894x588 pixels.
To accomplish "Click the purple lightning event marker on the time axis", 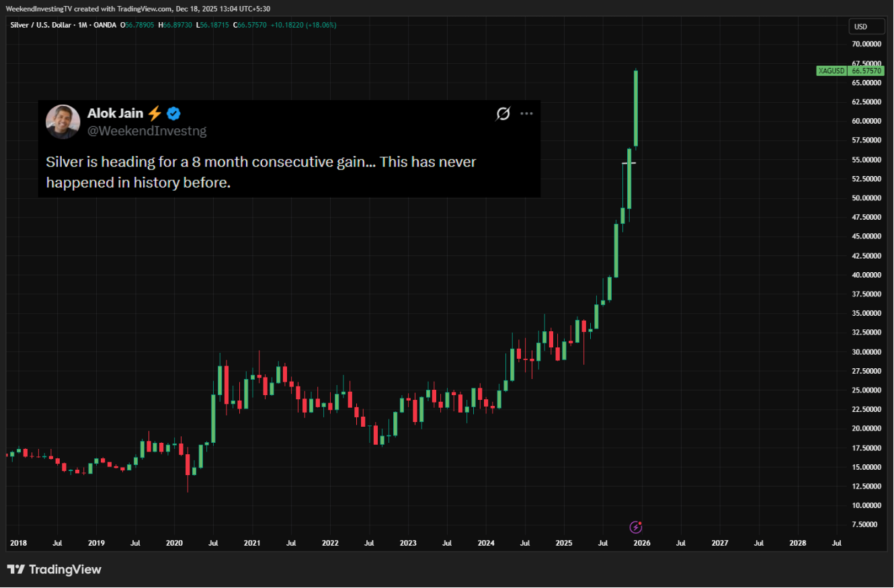I will (635, 527).
